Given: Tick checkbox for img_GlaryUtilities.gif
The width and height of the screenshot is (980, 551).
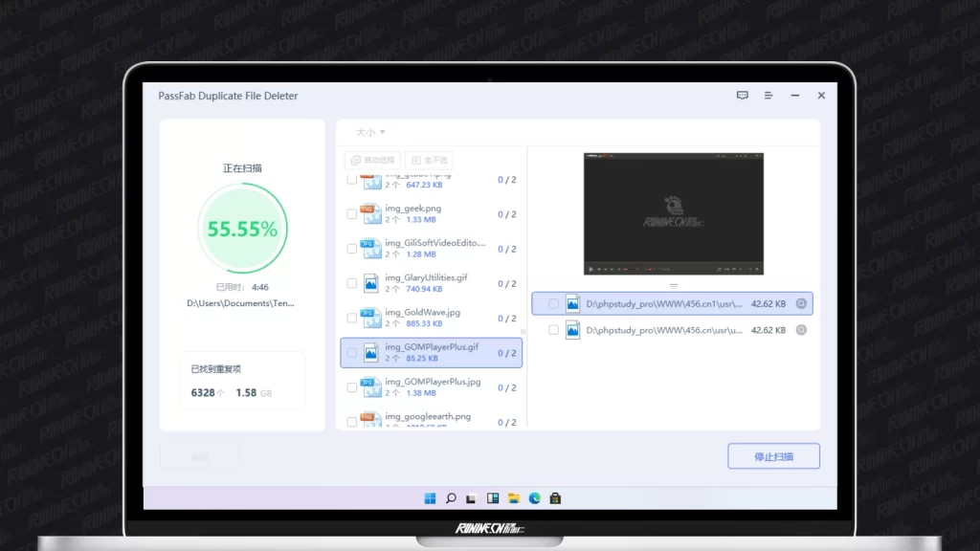Looking at the screenshot, I should tap(351, 283).
